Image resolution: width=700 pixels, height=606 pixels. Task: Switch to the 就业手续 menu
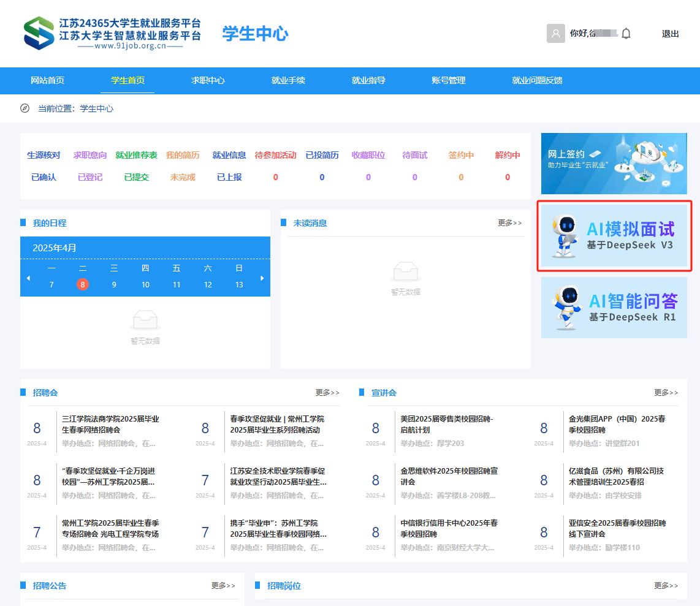coord(288,80)
